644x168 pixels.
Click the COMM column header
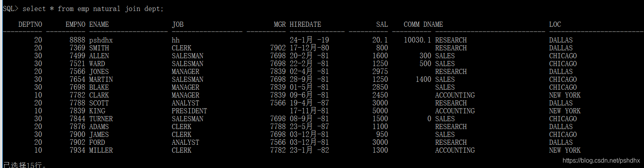point(412,24)
